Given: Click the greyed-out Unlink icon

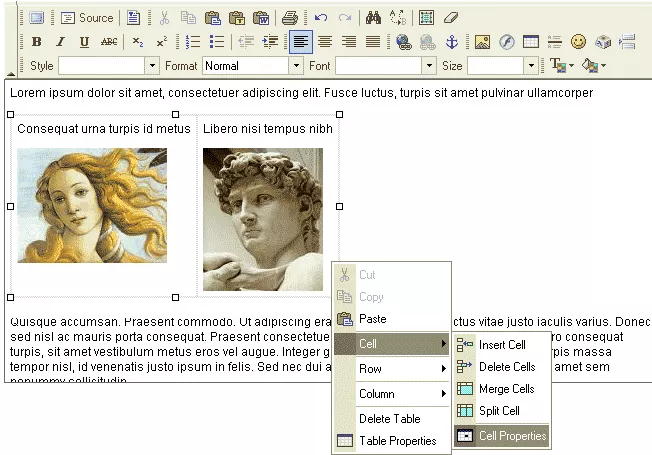Looking at the screenshot, I should [x=427, y=42].
